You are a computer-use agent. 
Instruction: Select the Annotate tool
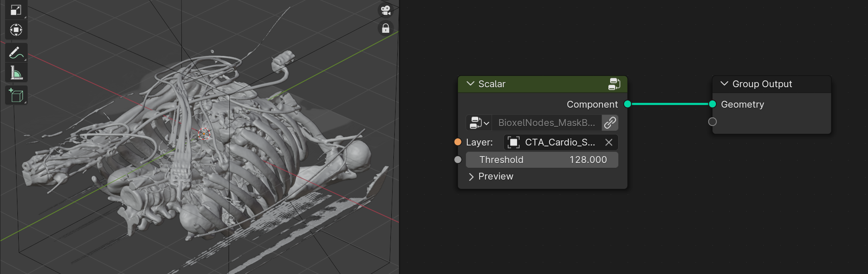click(16, 53)
